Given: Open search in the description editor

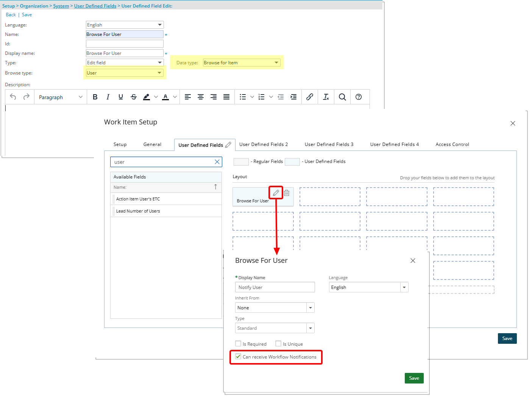Looking at the screenshot, I should (x=342, y=97).
